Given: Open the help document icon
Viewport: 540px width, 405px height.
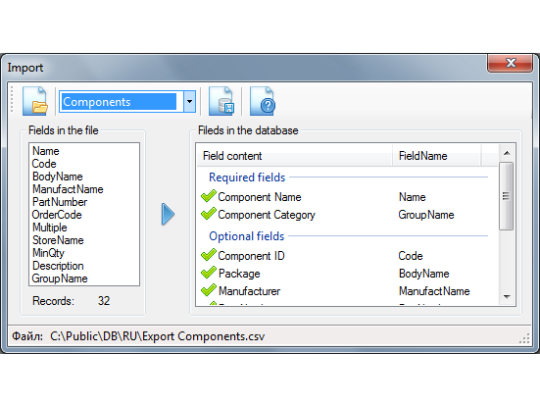Looking at the screenshot, I should tap(263, 102).
